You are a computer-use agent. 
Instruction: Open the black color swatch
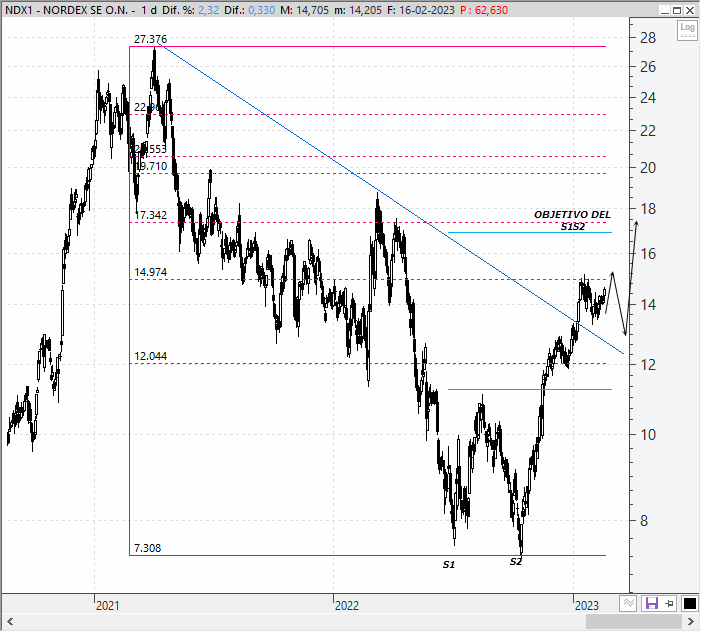(x=690, y=604)
